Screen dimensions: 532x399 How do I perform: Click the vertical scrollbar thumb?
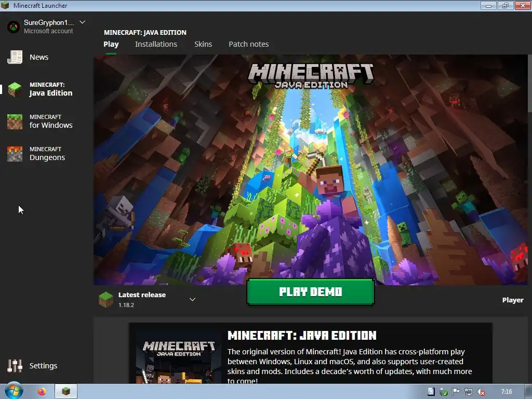click(529, 83)
